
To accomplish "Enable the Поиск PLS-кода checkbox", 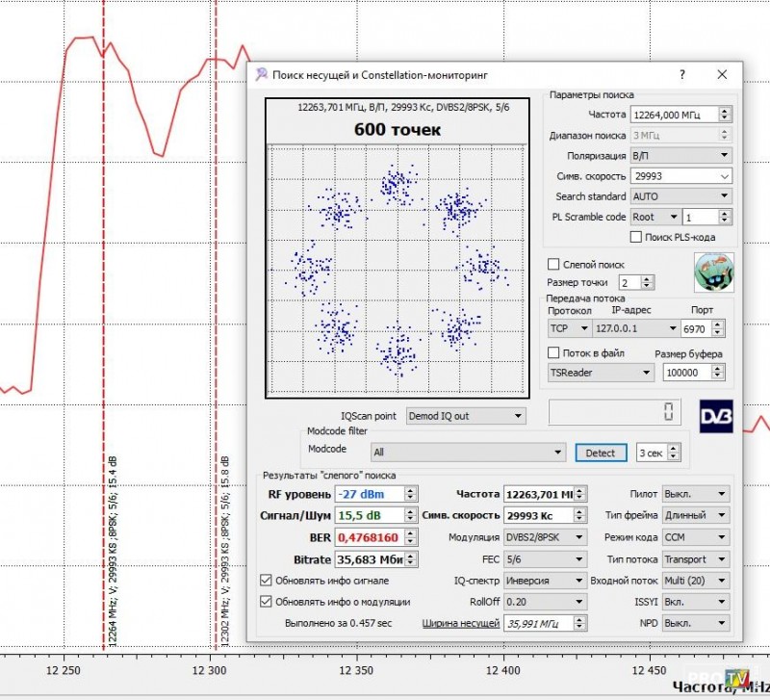I will pos(635,237).
